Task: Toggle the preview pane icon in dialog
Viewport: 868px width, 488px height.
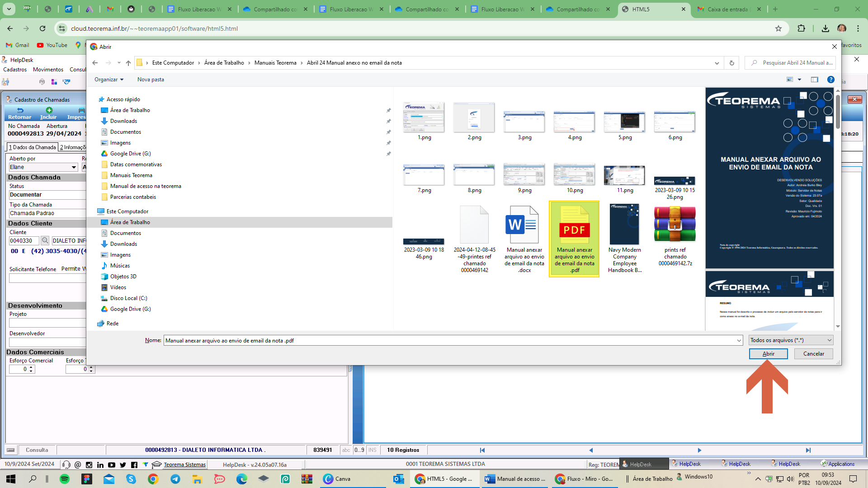Action: [815, 80]
